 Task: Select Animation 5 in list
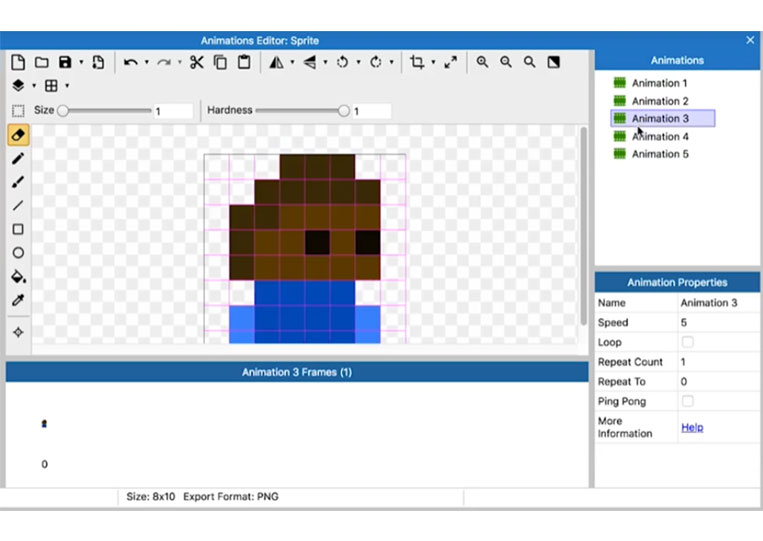tap(660, 154)
